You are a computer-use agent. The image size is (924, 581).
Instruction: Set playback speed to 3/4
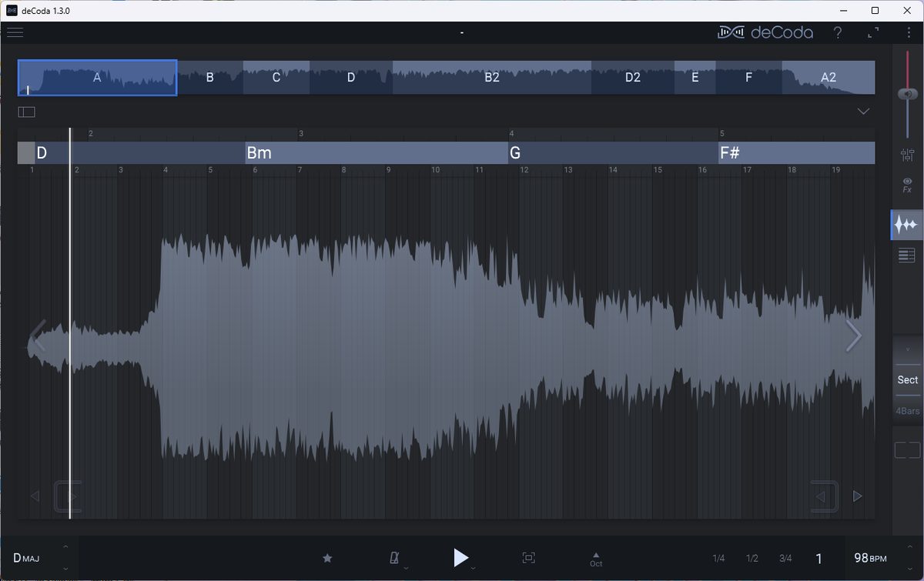click(x=785, y=559)
